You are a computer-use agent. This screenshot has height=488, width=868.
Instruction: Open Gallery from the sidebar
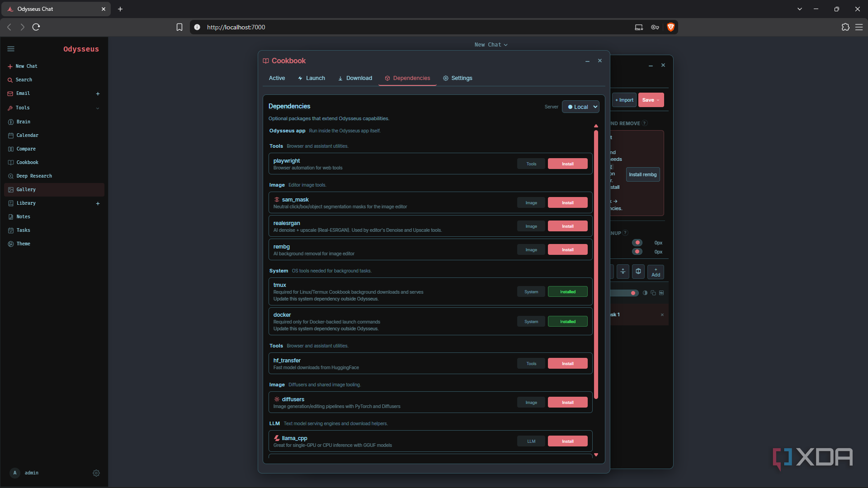coord(54,190)
